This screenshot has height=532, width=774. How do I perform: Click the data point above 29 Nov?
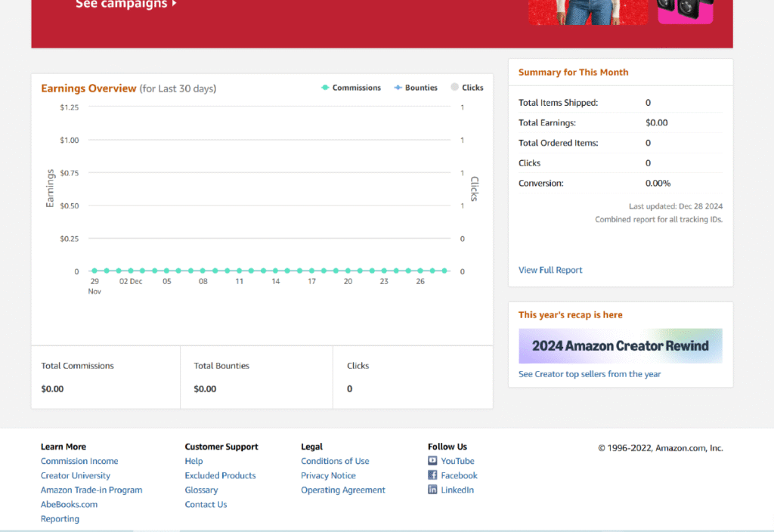click(x=94, y=271)
